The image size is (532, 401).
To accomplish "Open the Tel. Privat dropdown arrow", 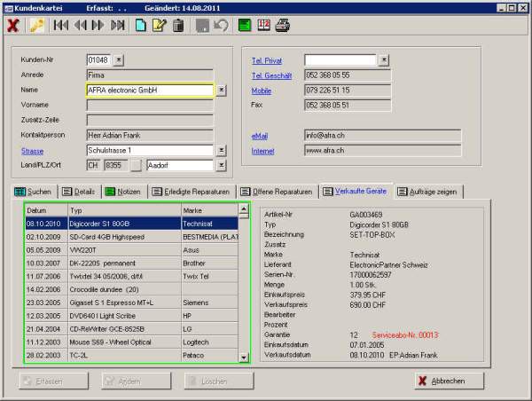I will coord(384,60).
